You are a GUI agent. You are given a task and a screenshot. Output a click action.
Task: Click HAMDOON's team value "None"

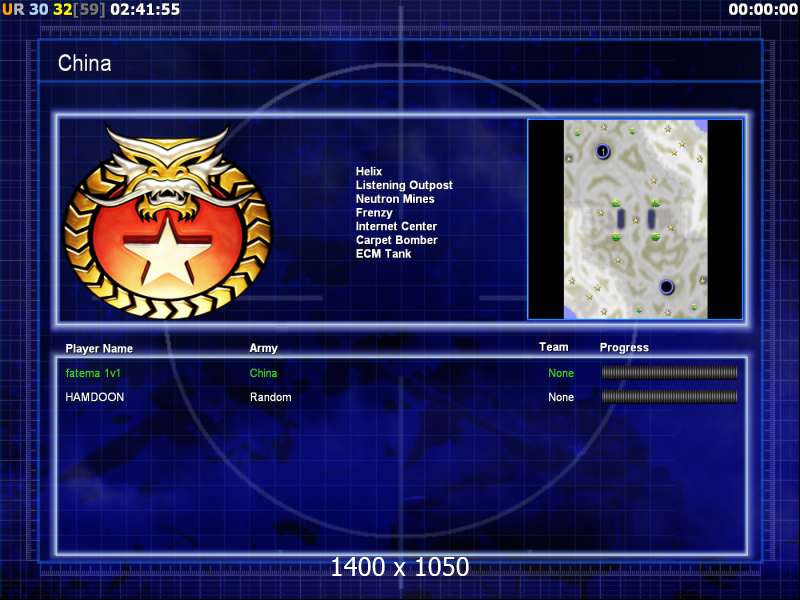tap(561, 397)
